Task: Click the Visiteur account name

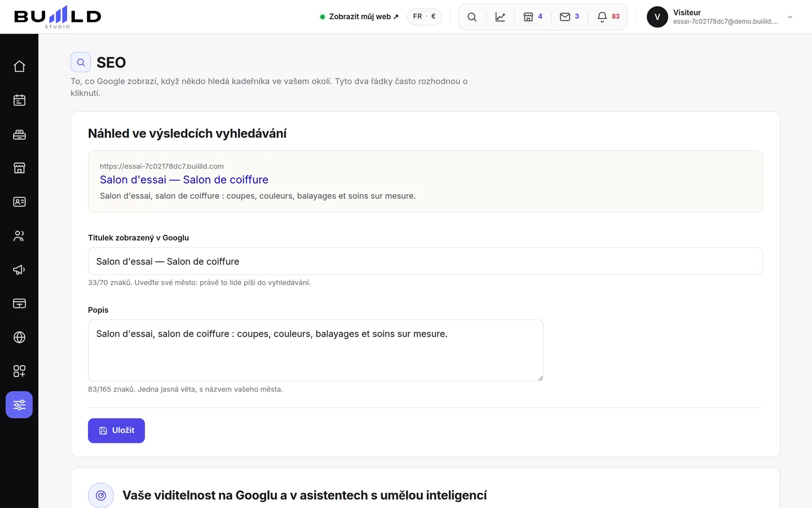Action: click(x=687, y=12)
